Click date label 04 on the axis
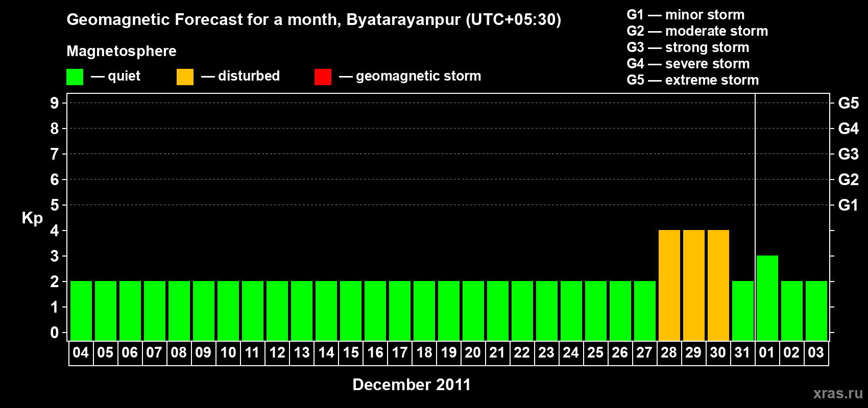This screenshot has height=408, width=868. click(x=81, y=353)
